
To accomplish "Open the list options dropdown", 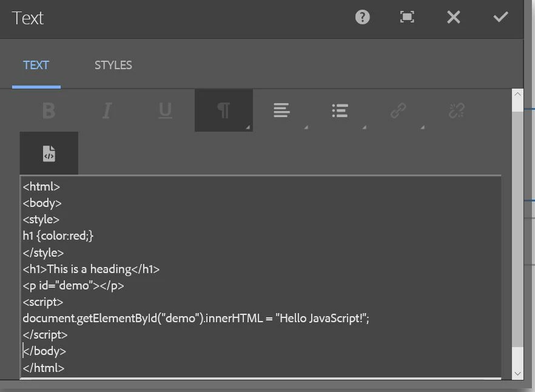I will pyautogui.click(x=340, y=110).
